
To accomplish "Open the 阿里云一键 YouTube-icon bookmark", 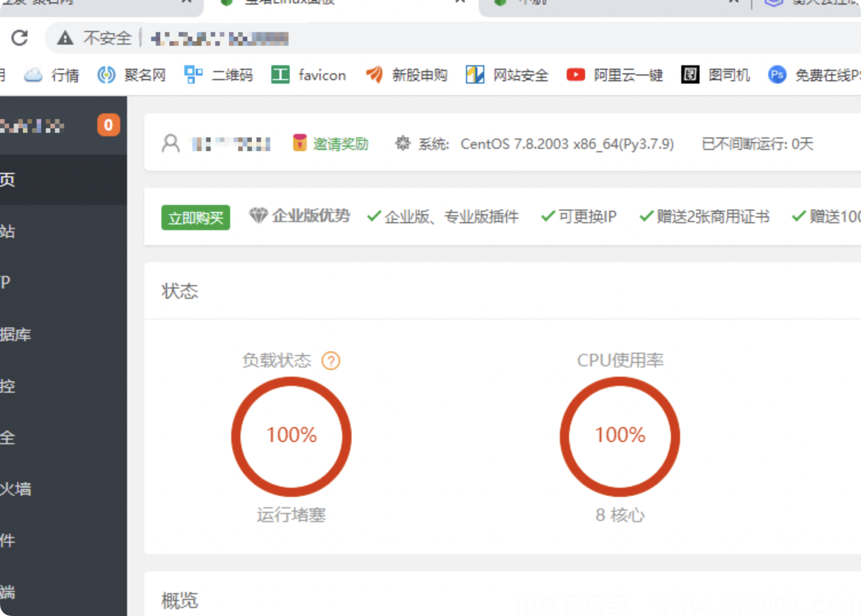I will point(614,75).
